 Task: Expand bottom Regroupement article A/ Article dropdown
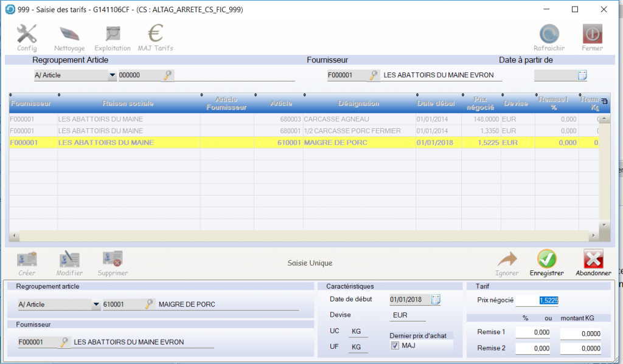(x=96, y=304)
